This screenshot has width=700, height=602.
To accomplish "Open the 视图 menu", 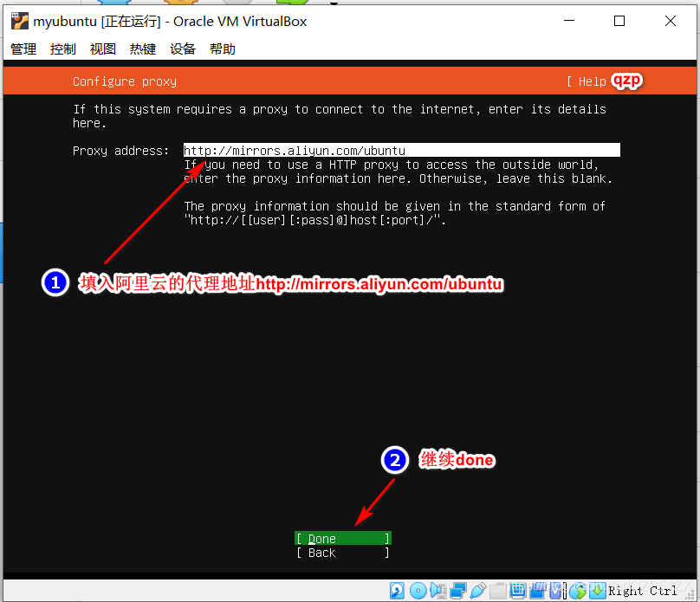I will coord(103,49).
